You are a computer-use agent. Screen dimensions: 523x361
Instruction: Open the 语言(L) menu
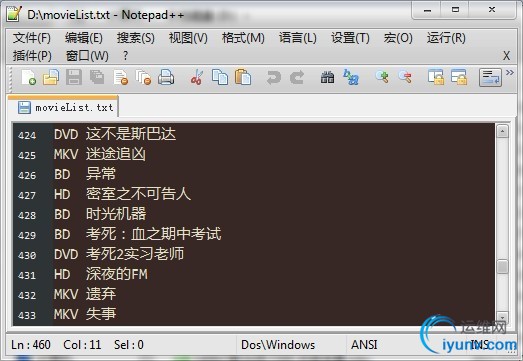pyautogui.click(x=298, y=38)
